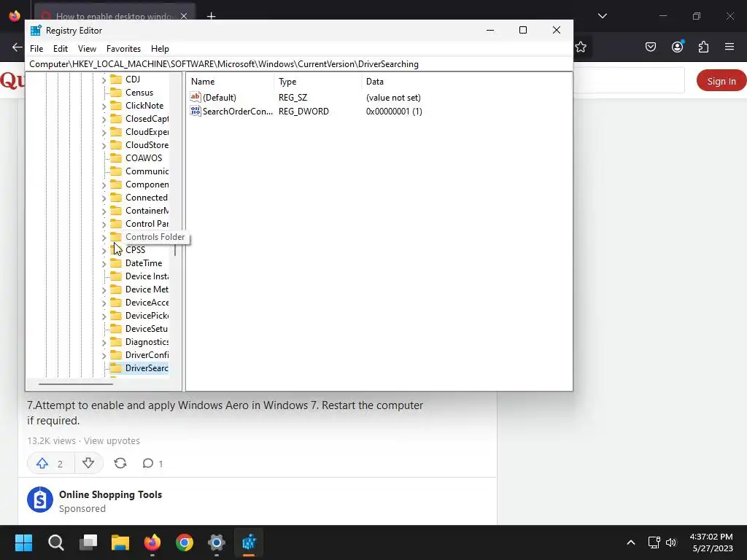The height and width of the screenshot is (560, 747).
Task: Select the Census folder icon
Action: point(116,93)
